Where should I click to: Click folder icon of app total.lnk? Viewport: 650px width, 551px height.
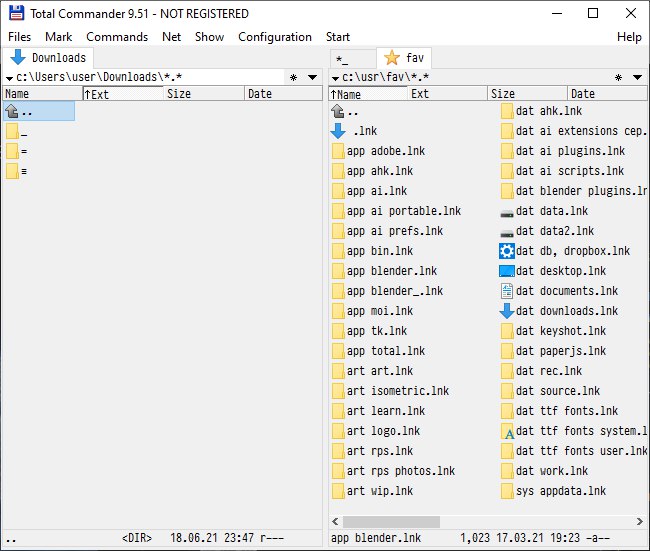coord(338,352)
